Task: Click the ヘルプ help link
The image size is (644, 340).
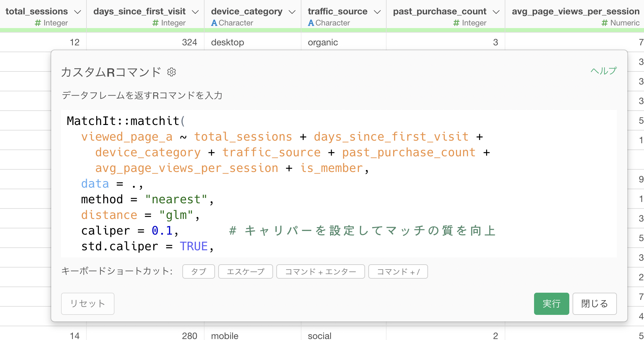Action: tap(603, 71)
